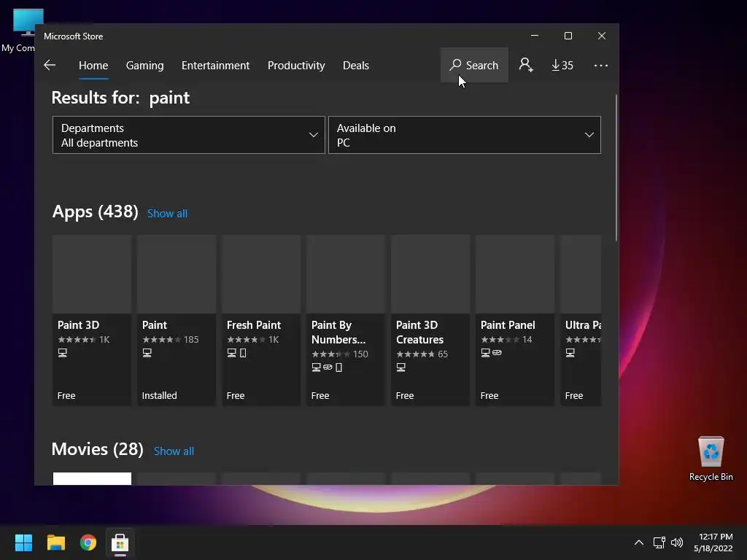Click the Microsoft Store vertical scrollbar
Screen dimensions: 747x560
[616, 168]
